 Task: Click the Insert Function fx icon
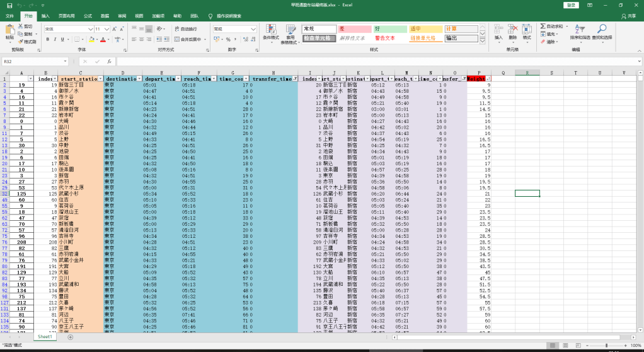pos(109,62)
